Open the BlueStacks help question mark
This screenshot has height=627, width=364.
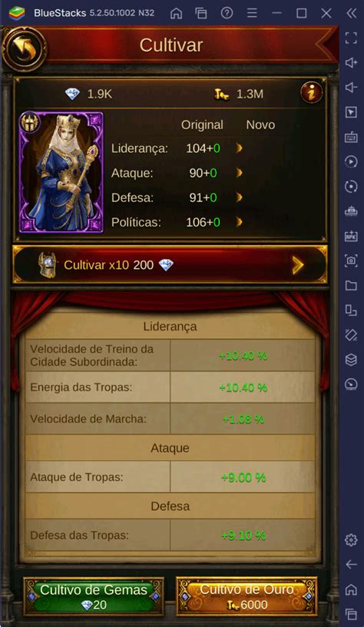coord(227,13)
